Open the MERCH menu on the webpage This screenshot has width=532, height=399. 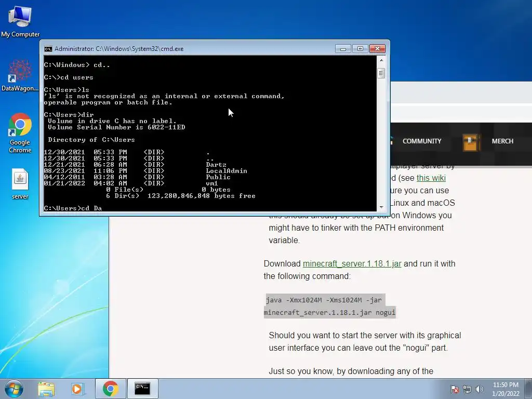[502, 141]
